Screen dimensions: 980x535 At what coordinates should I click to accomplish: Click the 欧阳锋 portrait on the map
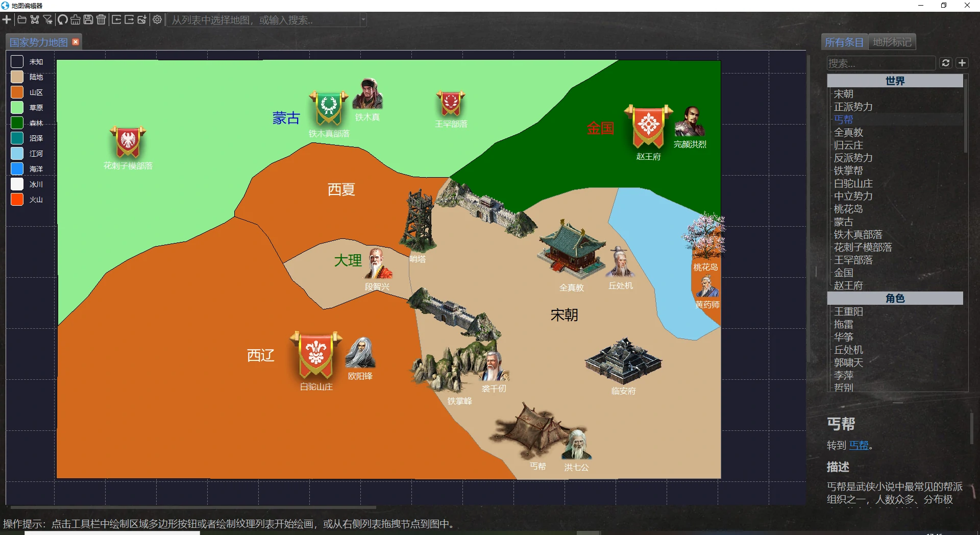pyautogui.click(x=360, y=353)
